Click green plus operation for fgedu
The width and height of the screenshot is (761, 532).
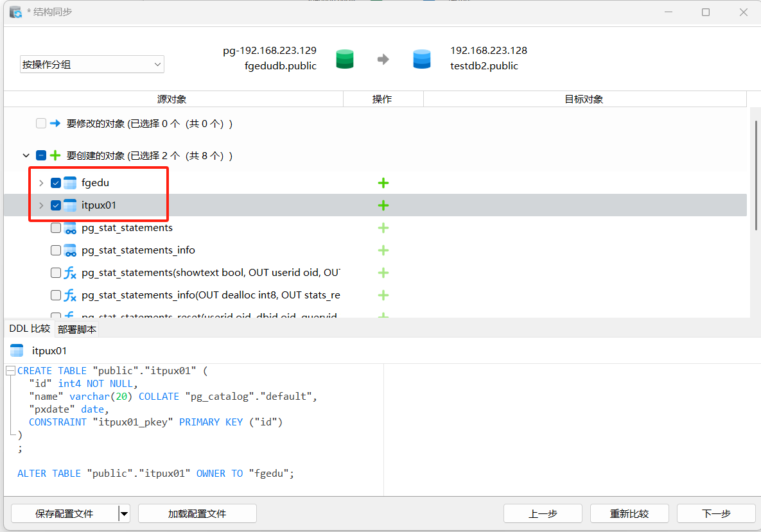383,183
